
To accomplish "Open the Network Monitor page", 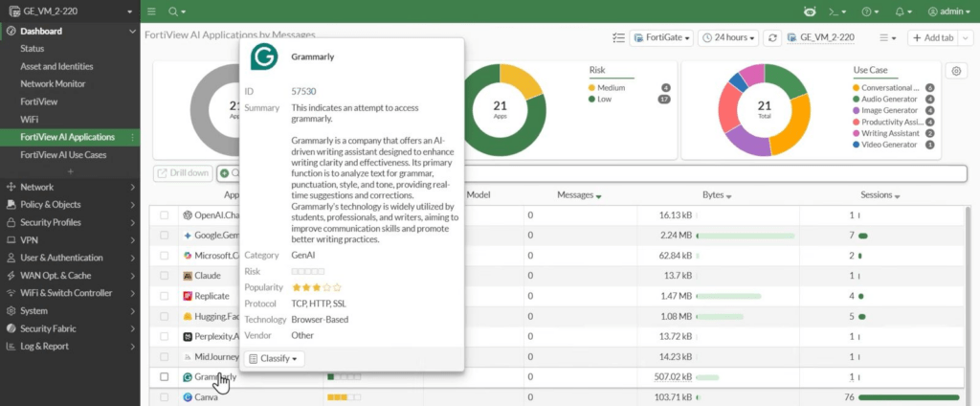I will 53,84.
